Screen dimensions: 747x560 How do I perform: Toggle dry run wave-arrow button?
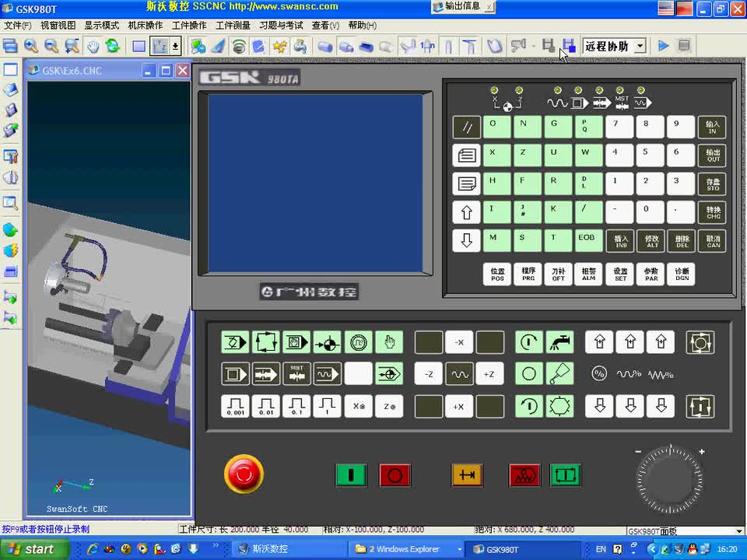coord(328,374)
